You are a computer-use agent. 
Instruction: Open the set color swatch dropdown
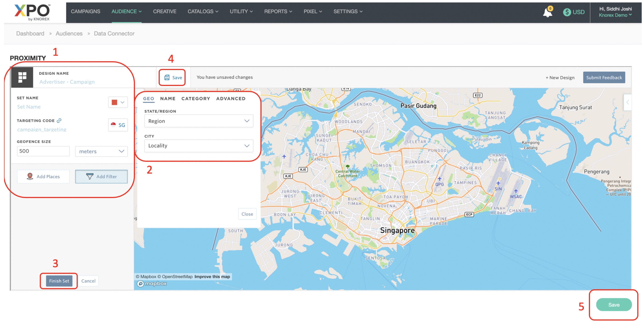[118, 102]
